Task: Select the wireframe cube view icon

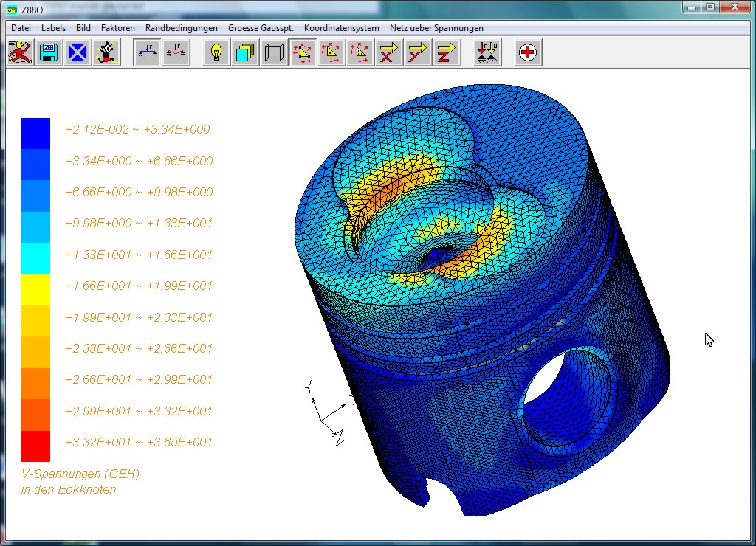Action: tap(274, 53)
